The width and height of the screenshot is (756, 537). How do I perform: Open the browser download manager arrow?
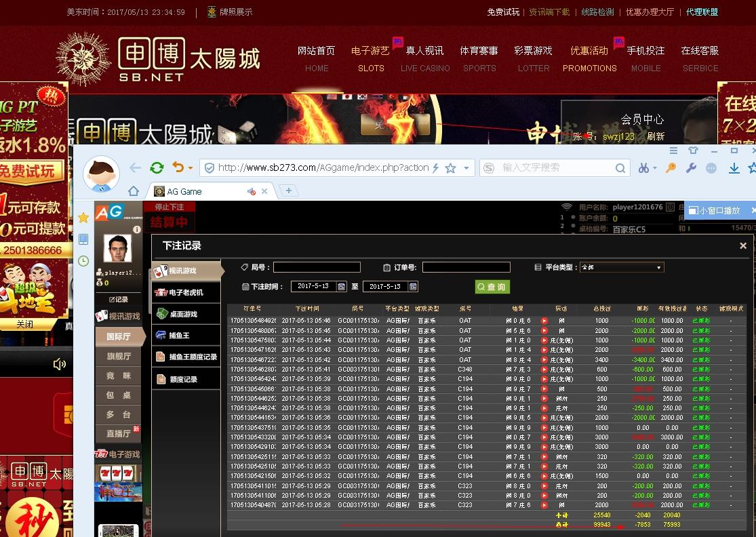pyautogui.click(x=734, y=167)
